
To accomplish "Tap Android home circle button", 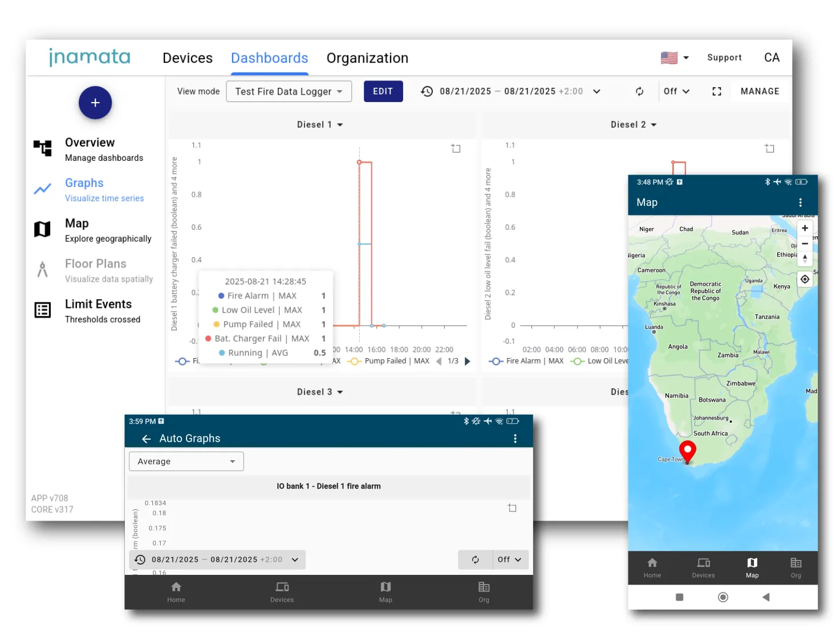I will 723,597.
